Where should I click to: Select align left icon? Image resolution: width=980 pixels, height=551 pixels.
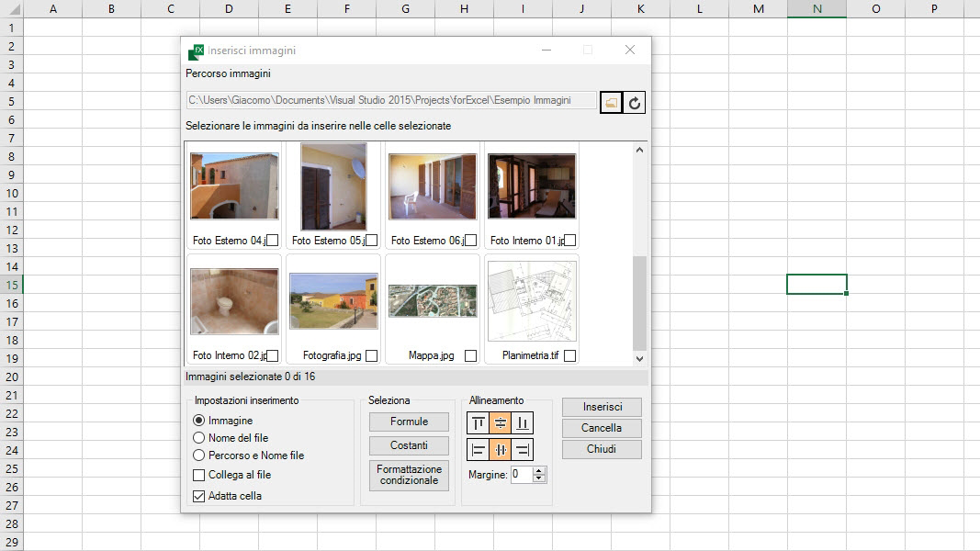pyautogui.click(x=479, y=449)
